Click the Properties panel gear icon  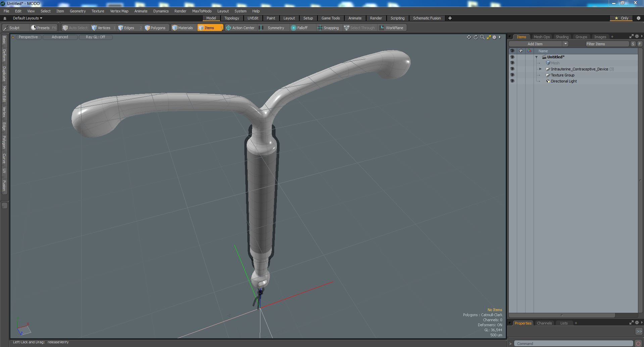637,323
